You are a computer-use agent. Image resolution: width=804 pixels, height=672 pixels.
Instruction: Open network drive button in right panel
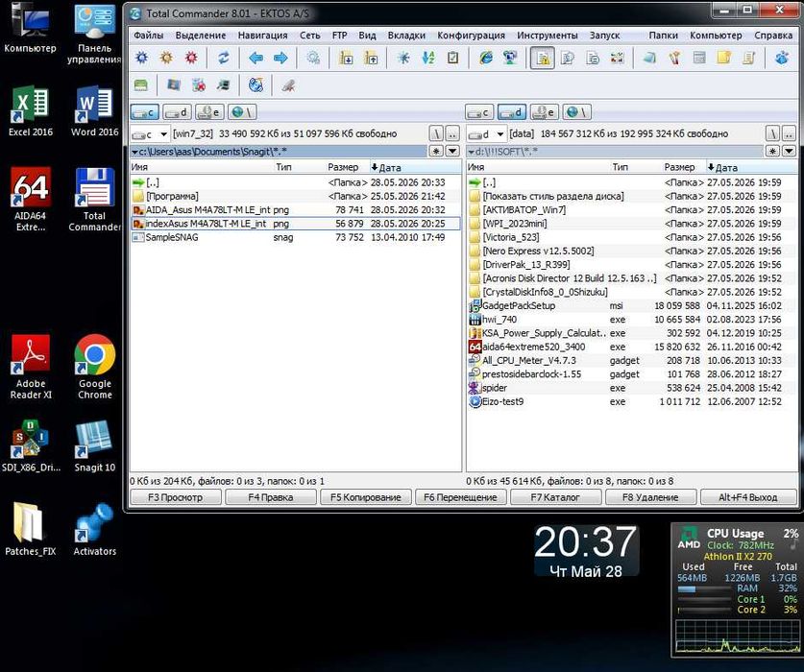(x=577, y=111)
